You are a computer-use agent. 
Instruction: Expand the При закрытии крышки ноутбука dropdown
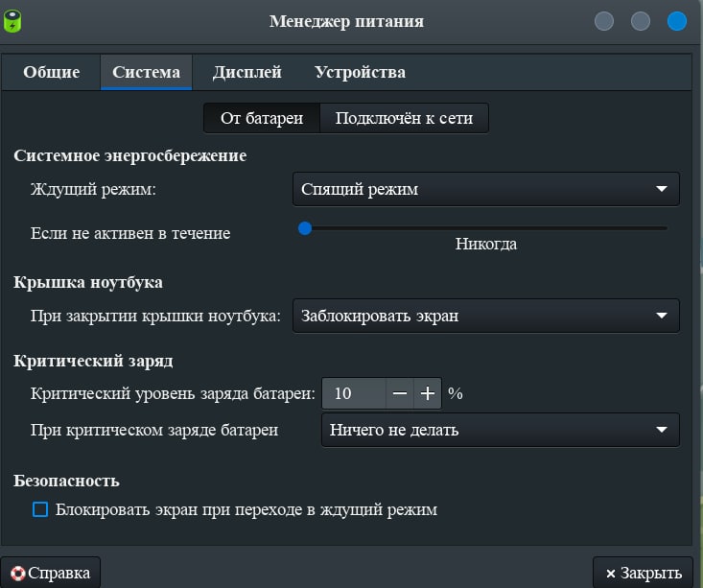[x=485, y=316]
